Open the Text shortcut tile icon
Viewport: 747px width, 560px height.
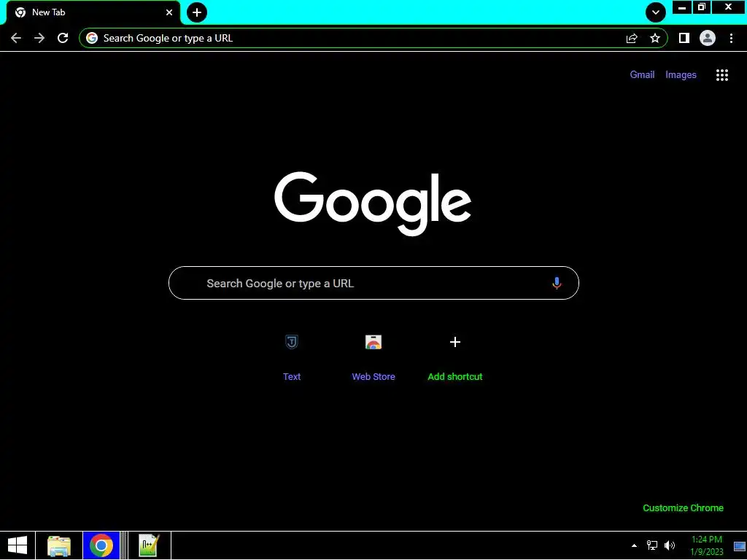292,342
